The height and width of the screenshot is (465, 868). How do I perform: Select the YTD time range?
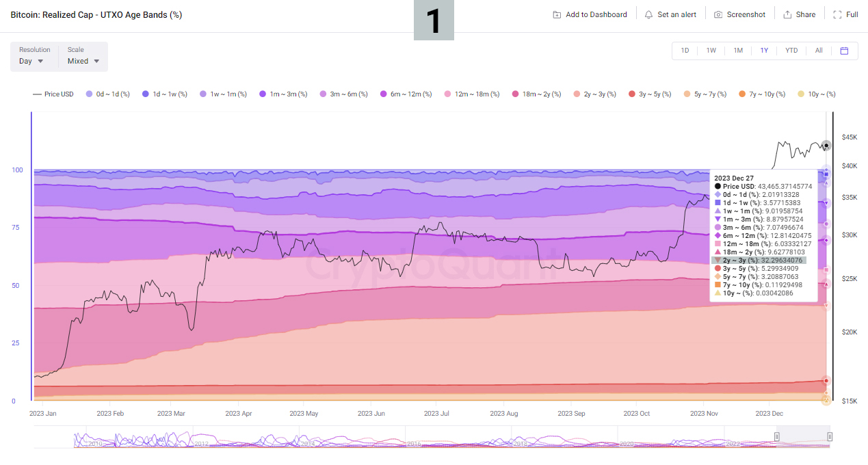click(791, 50)
